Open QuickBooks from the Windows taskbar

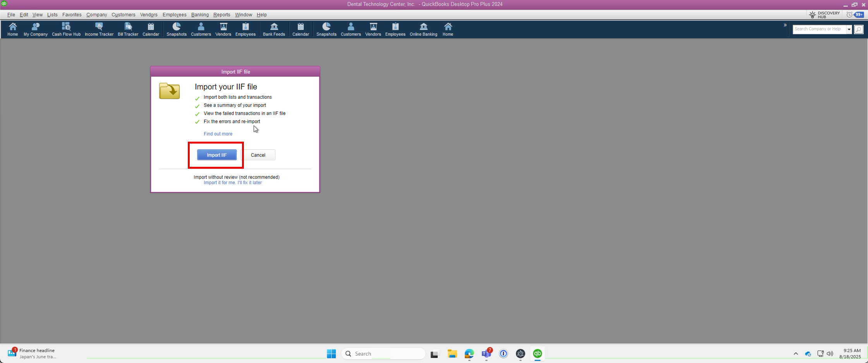(537, 354)
